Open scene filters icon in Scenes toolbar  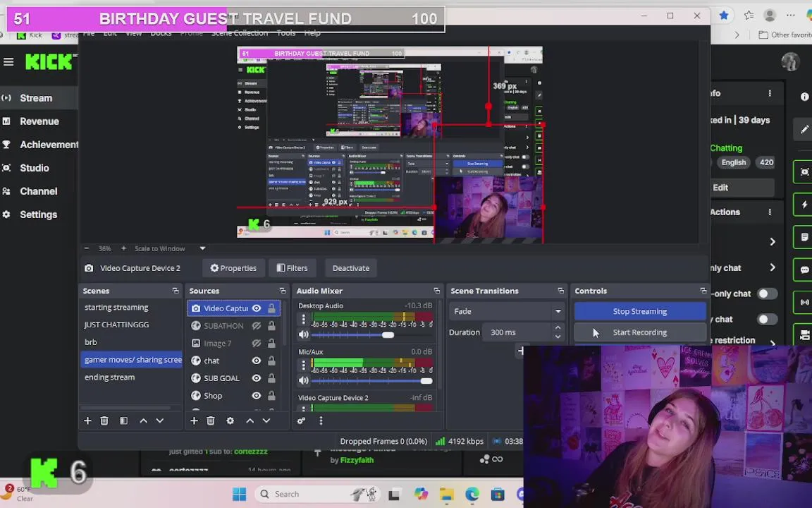[124, 421]
